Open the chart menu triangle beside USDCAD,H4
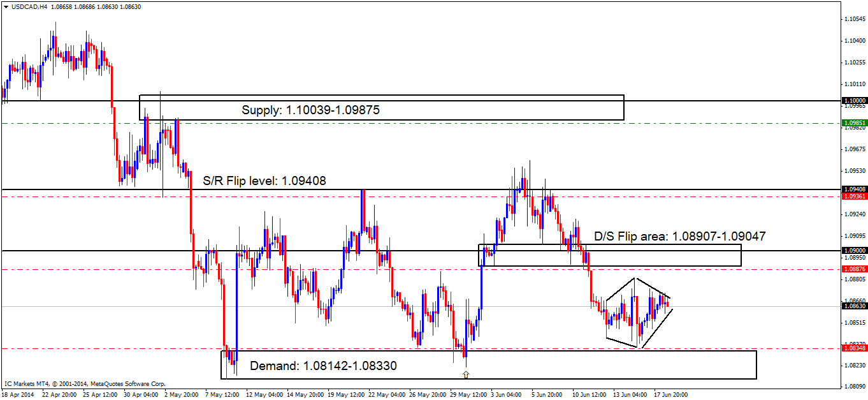Screen dimensions: 868x400 click(x=6, y=6)
